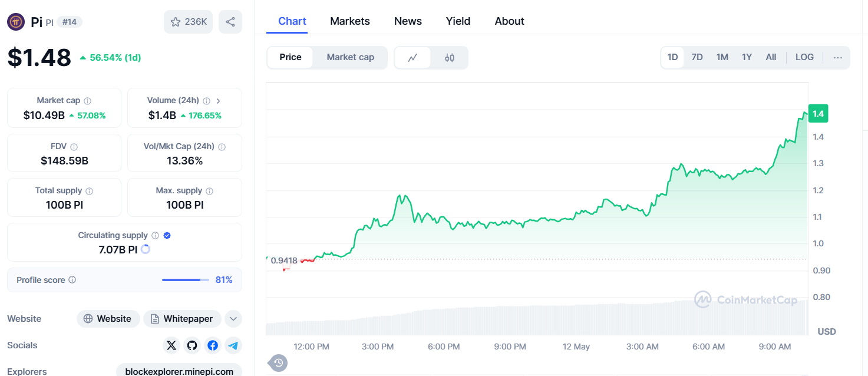This screenshot has height=376, width=868.
Task: Set chart range to 1Y
Action: point(747,57)
